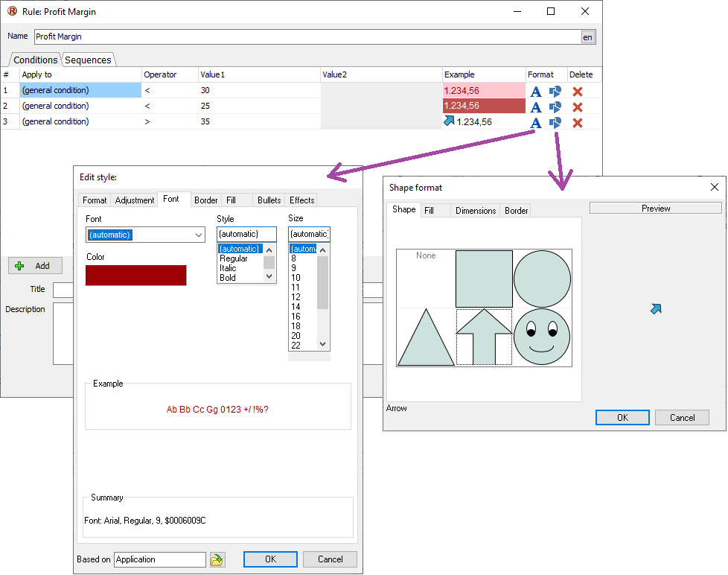Open shape format for condition row 3
Screen dimensions: 728x575
click(555, 123)
